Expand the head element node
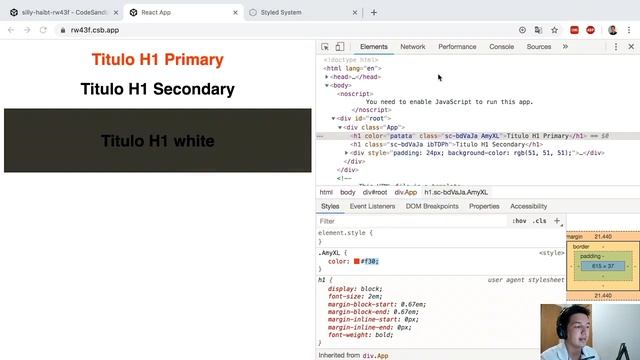 [327, 77]
